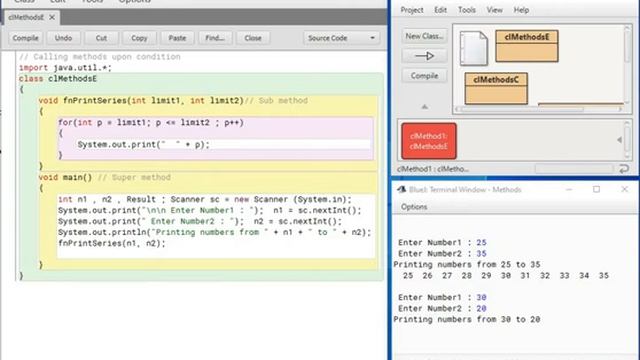Click terminal line 'Printing numbers from 30 to 20'
640x360 pixels.
pos(467,320)
